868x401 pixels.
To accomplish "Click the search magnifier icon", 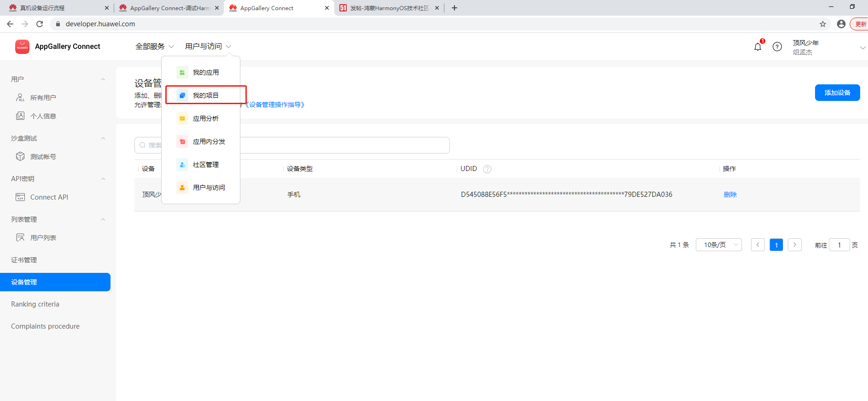I will coord(143,145).
